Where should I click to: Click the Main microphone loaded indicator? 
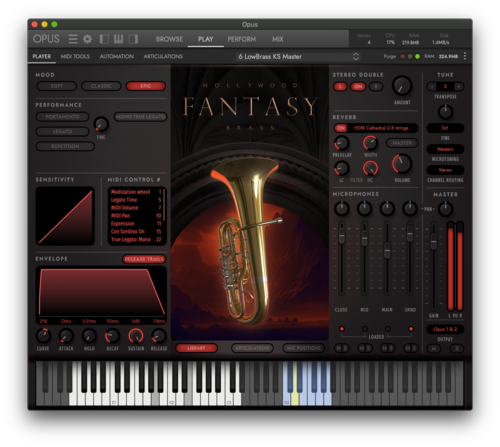click(388, 329)
